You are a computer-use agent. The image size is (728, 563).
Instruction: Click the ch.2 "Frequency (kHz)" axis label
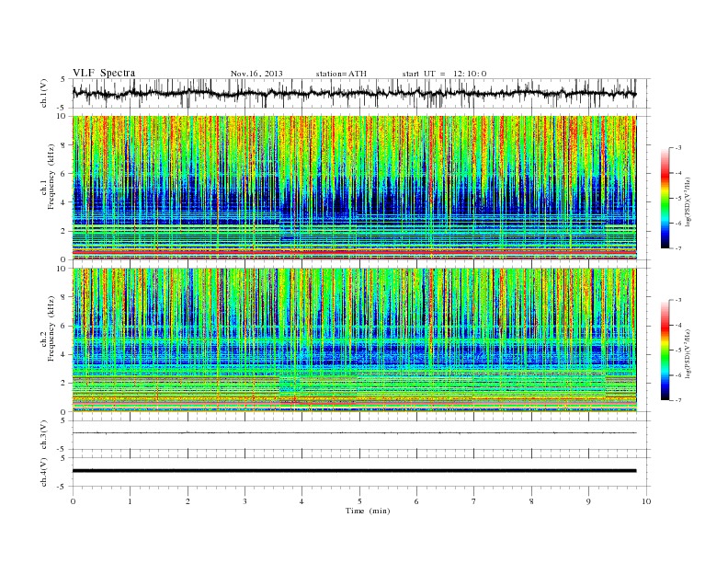(52, 329)
